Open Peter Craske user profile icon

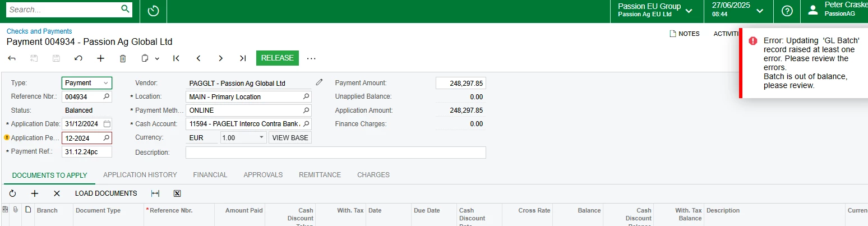coord(812,10)
